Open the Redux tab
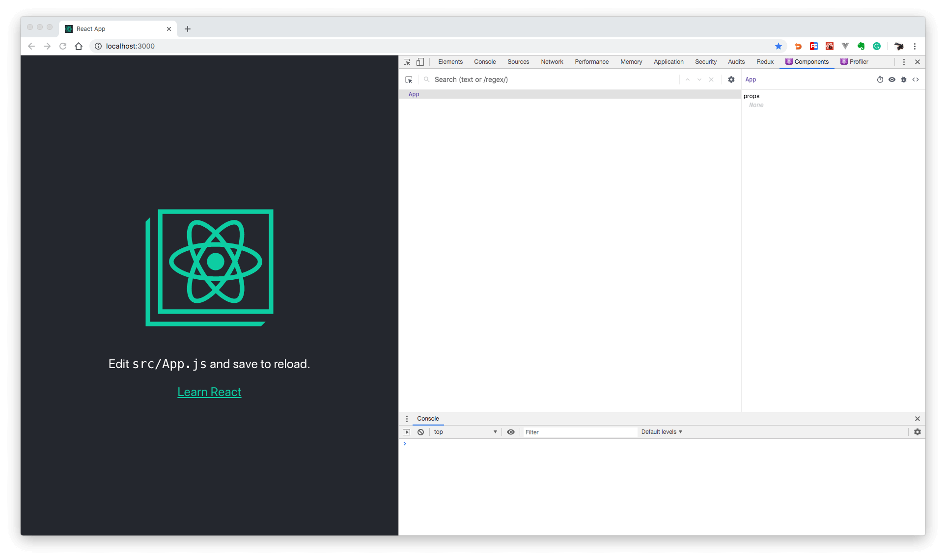Screen dimensions: 946x560 point(765,62)
